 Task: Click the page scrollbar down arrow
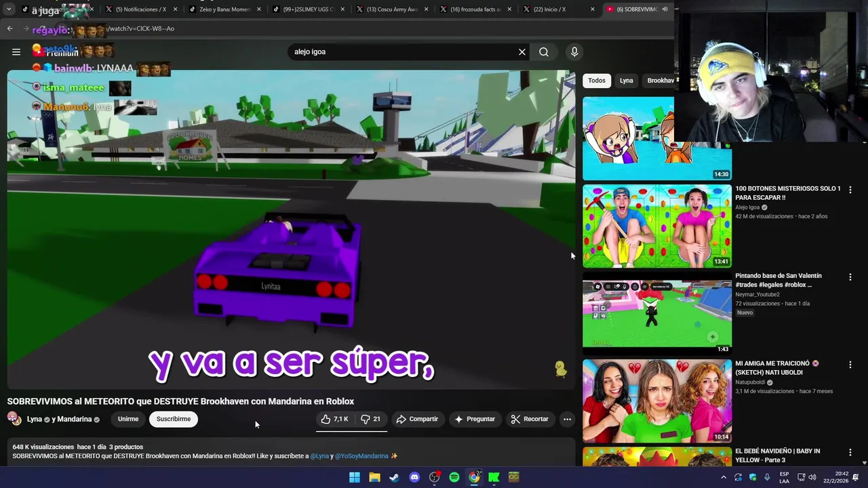865,462
